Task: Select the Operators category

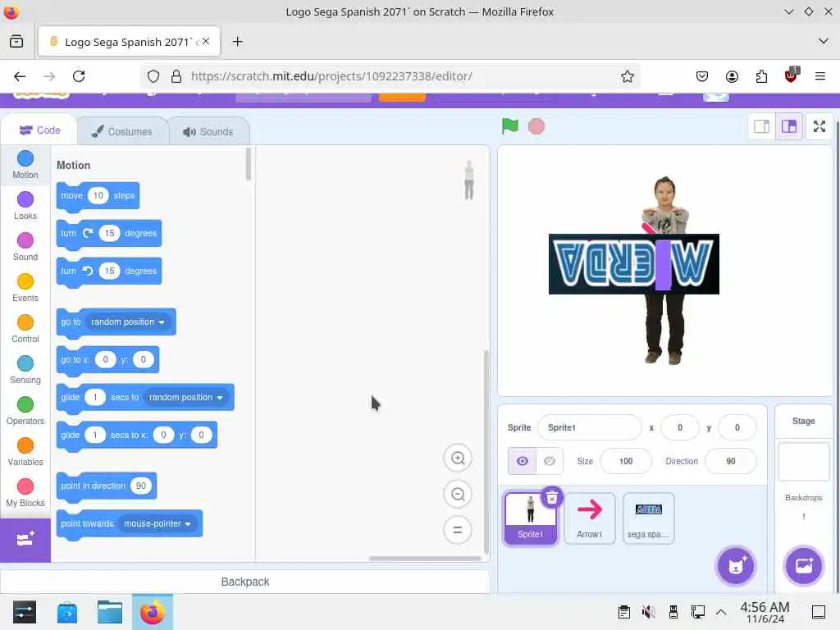Action: (25, 411)
